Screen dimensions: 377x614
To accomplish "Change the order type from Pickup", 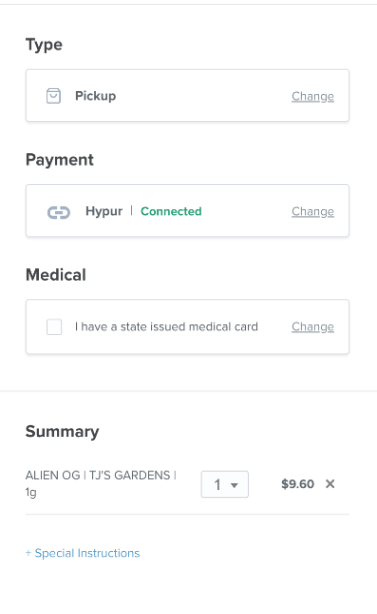I will (313, 96).
